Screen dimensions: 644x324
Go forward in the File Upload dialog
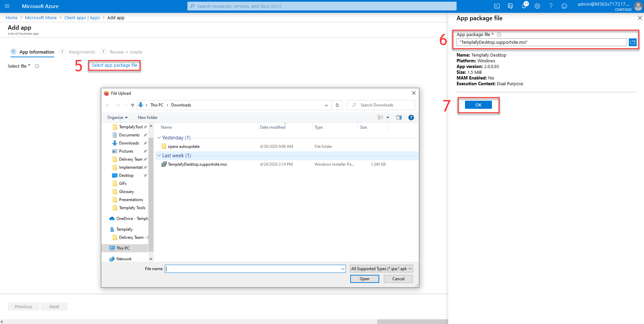point(118,105)
